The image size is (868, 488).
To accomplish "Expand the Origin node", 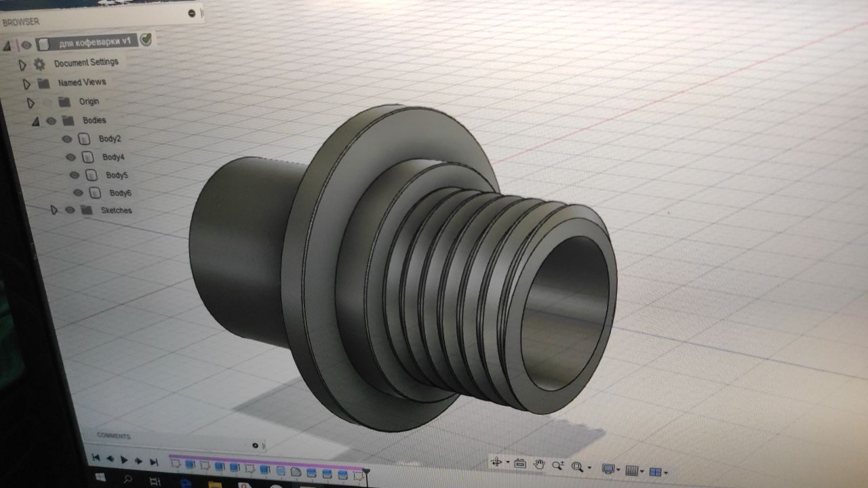I will point(31,103).
